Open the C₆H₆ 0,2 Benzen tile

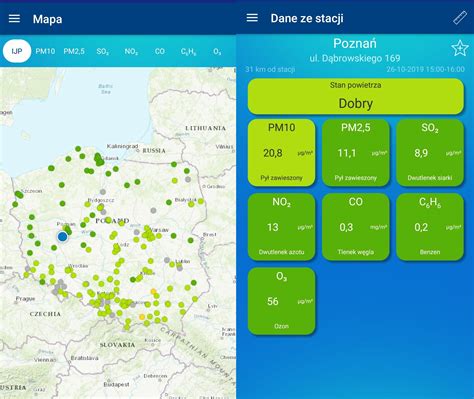430,227
